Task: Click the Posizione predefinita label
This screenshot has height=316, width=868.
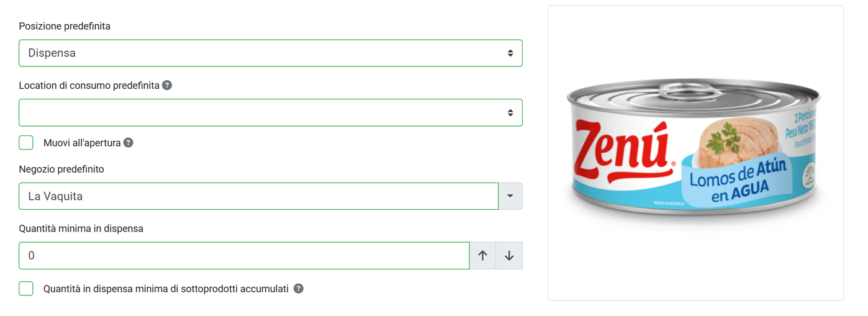Action: tap(65, 26)
